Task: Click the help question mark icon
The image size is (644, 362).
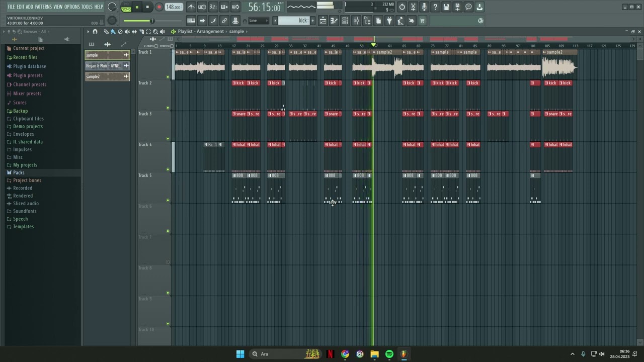Action: pyautogui.click(x=435, y=7)
